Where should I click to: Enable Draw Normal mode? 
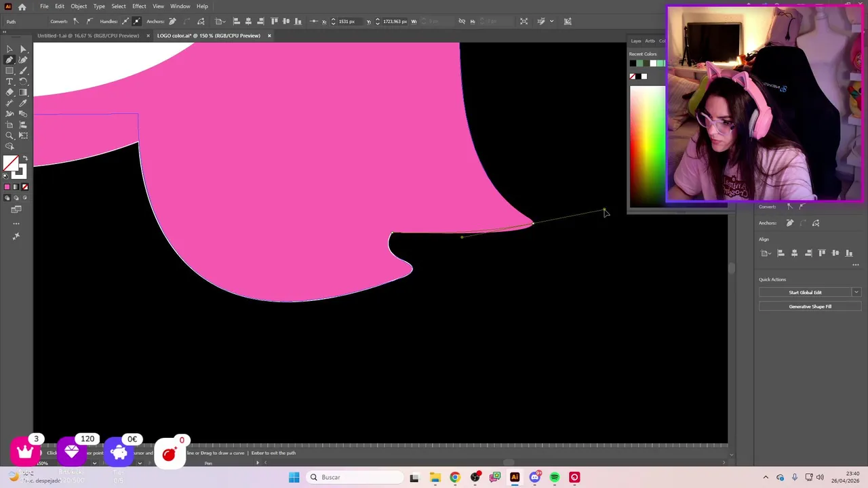pyautogui.click(x=7, y=197)
